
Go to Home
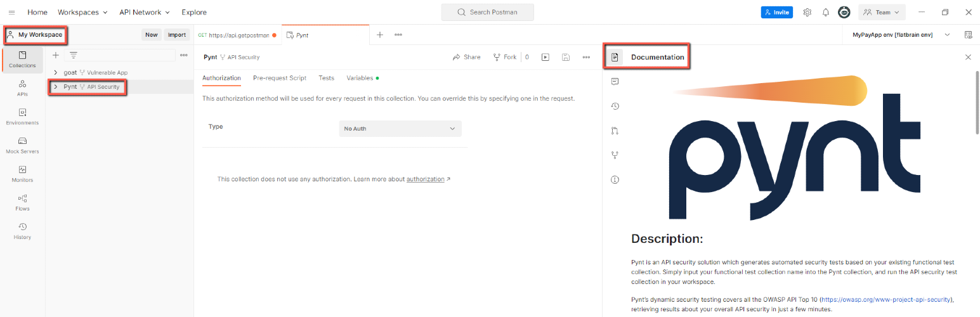(x=37, y=12)
